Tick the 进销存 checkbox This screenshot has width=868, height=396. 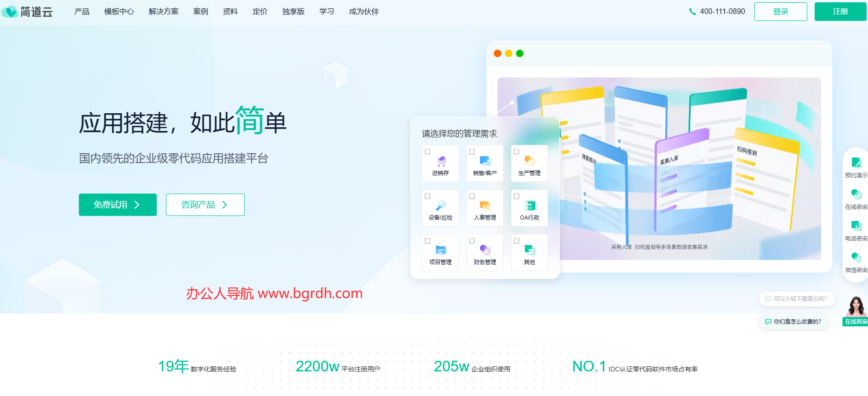428,152
